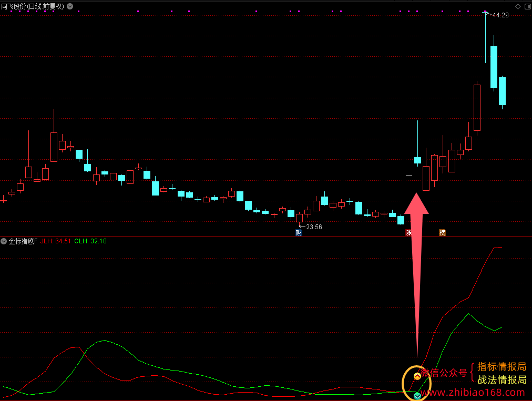532x401 pixels.
Task: Click the 23.56 low price label
Action: 314,227
